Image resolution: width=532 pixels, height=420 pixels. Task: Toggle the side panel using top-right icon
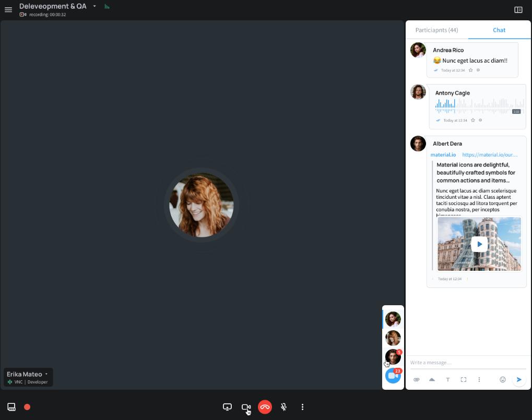click(518, 9)
